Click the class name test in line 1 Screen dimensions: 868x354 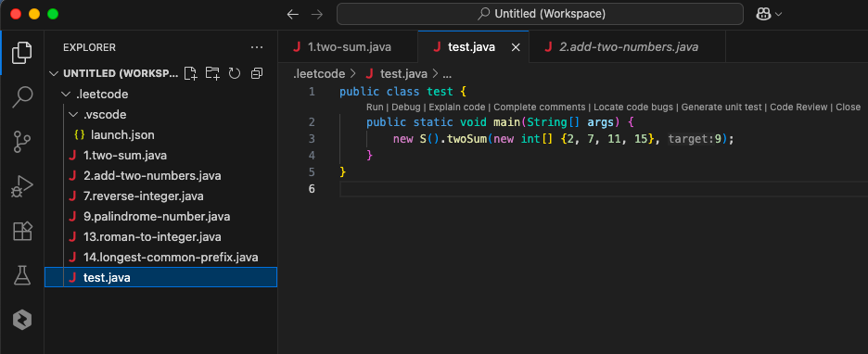pyautogui.click(x=440, y=92)
